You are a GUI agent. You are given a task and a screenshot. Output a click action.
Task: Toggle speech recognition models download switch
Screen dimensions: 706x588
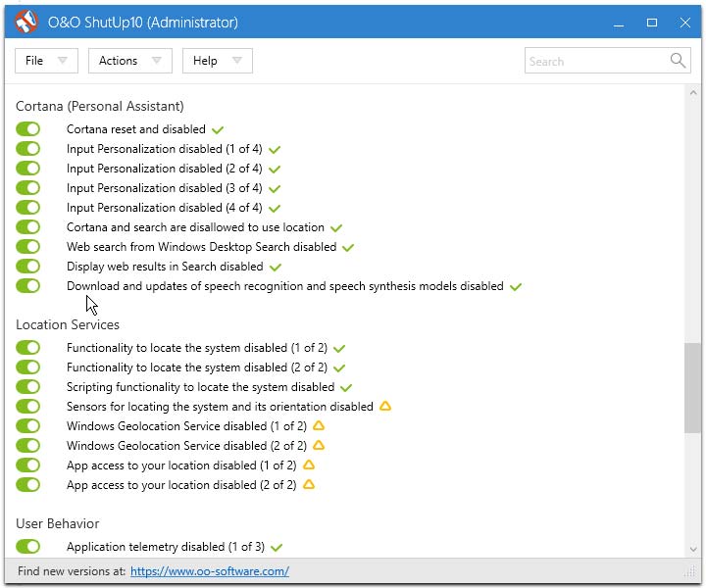pyautogui.click(x=27, y=286)
